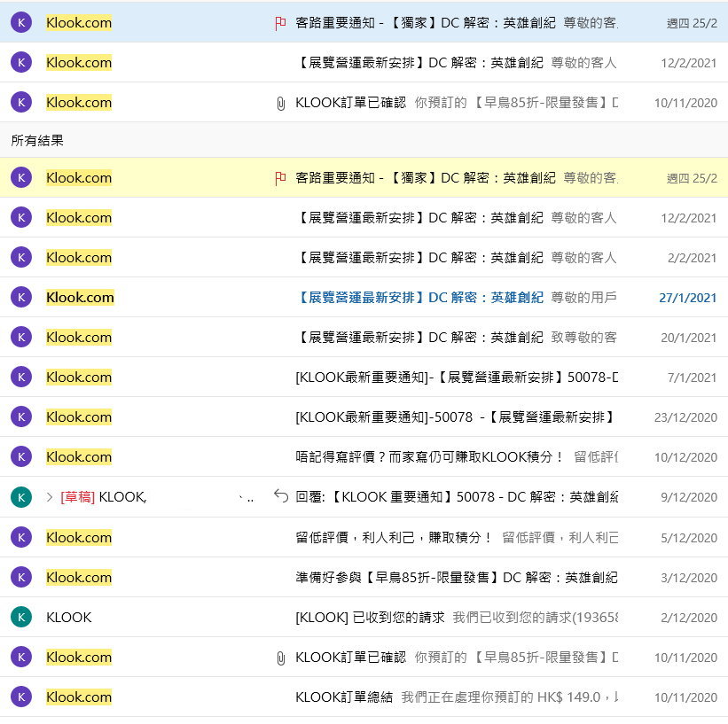Click the attachment icon on the KLOOK訂單已確認 email under 所有結果

point(280,658)
